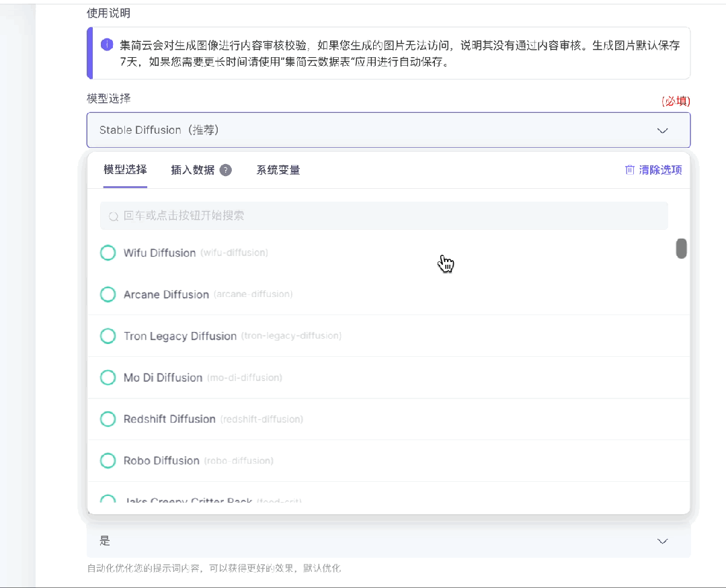Expand the 是 dropdown chevron
This screenshot has height=588, width=726.
point(663,541)
